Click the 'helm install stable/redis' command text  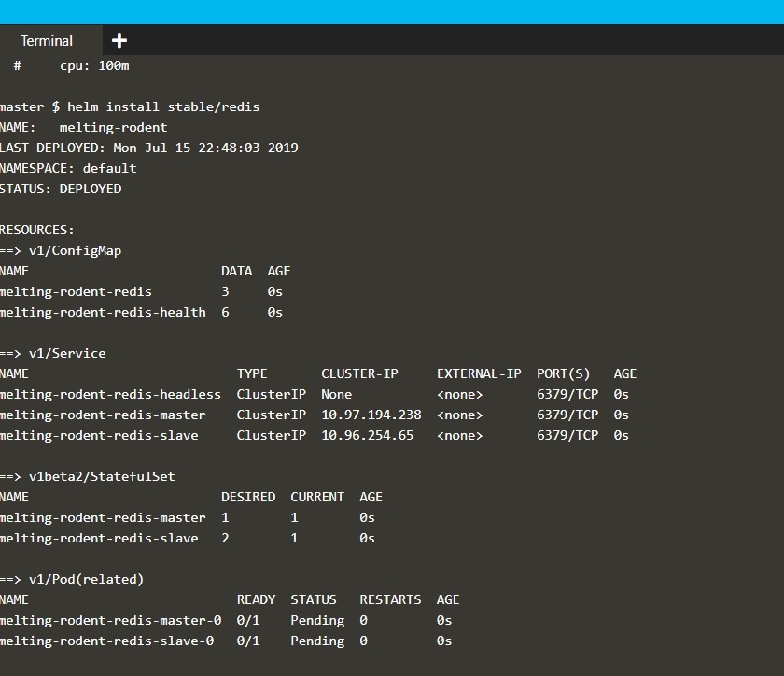(163, 106)
